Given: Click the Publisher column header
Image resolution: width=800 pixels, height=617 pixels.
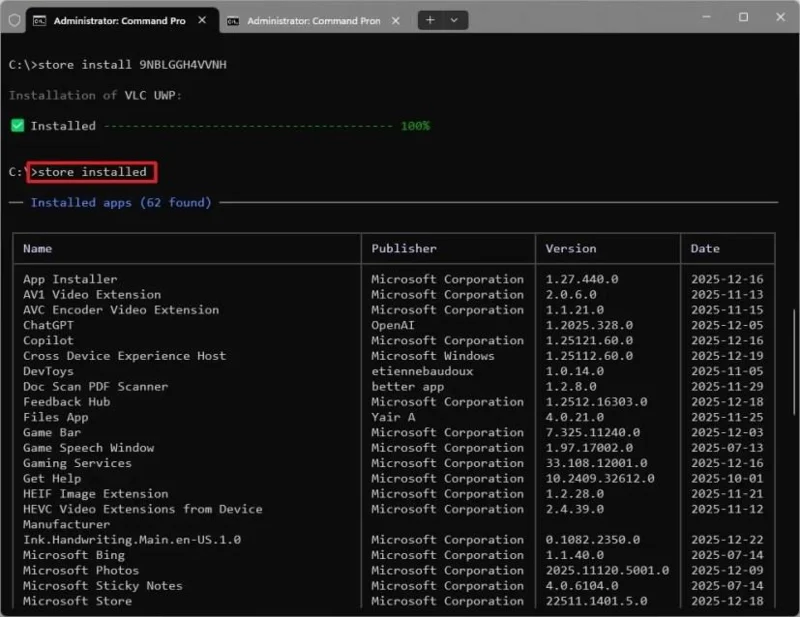Looking at the screenshot, I should coord(404,249).
